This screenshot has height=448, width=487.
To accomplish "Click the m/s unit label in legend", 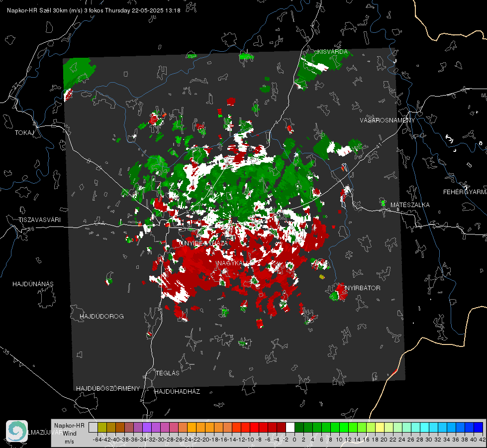I will pyautogui.click(x=69, y=442).
